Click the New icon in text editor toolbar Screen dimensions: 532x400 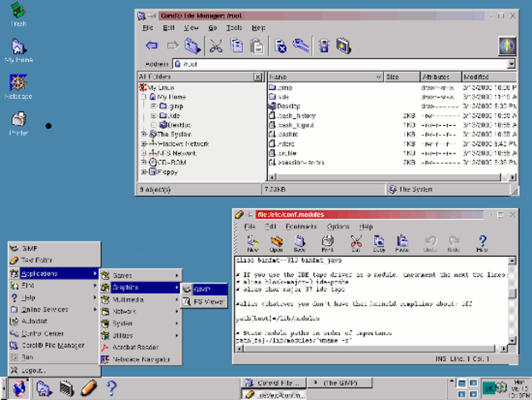point(252,243)
